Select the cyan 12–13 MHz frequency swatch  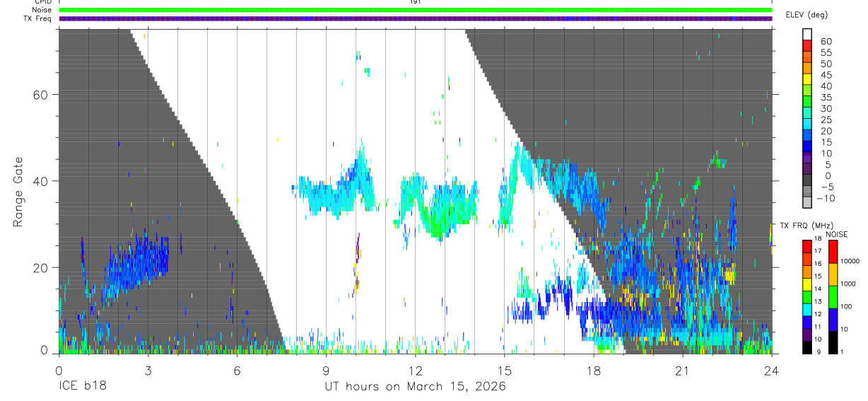coord(808,309)
